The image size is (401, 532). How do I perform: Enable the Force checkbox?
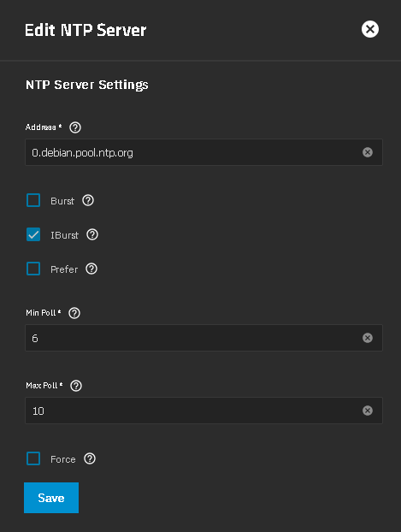[x=33, y=458]
